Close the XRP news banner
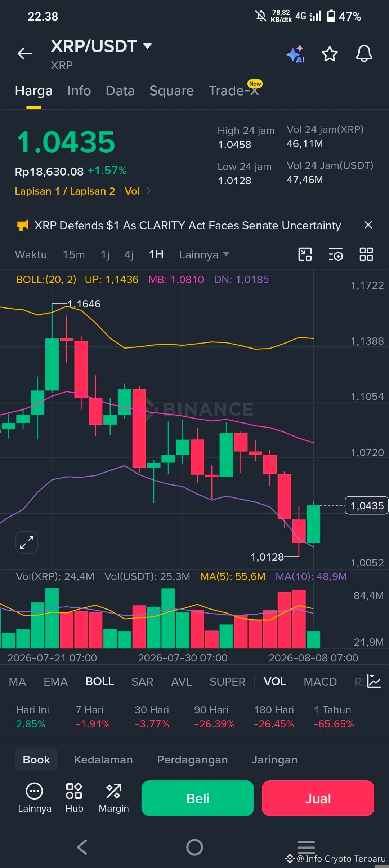 click(368, 225)
